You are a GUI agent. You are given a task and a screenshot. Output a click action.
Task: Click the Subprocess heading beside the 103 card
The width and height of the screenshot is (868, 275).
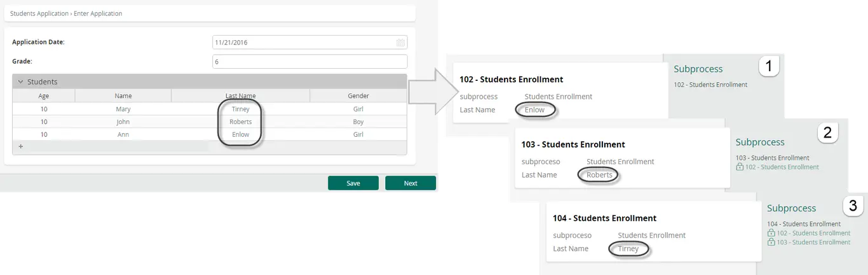point(760,142)
